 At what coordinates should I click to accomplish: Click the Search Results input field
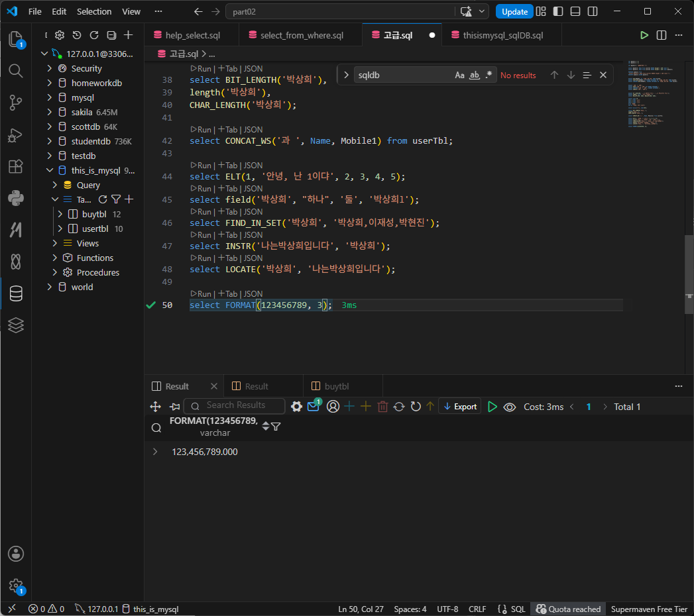(235, 405)
